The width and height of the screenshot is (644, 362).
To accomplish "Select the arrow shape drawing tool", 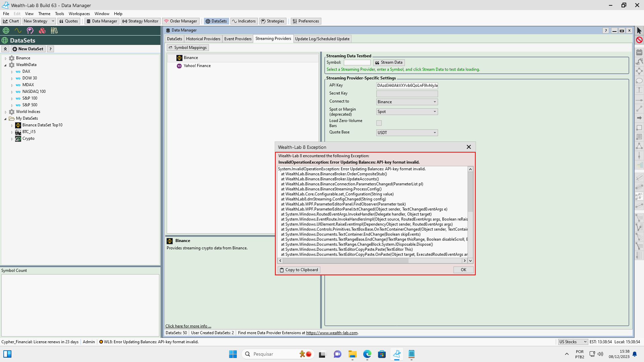I will tap(639, 118).
